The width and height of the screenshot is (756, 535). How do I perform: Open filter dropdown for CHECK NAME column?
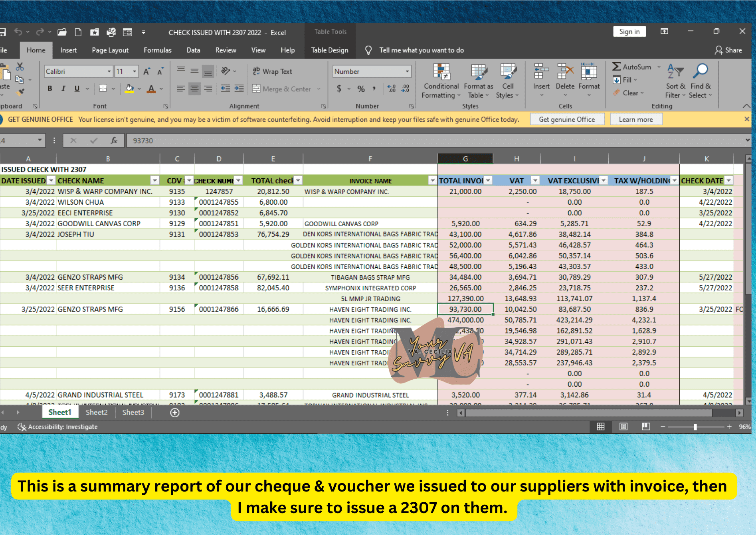155,181
